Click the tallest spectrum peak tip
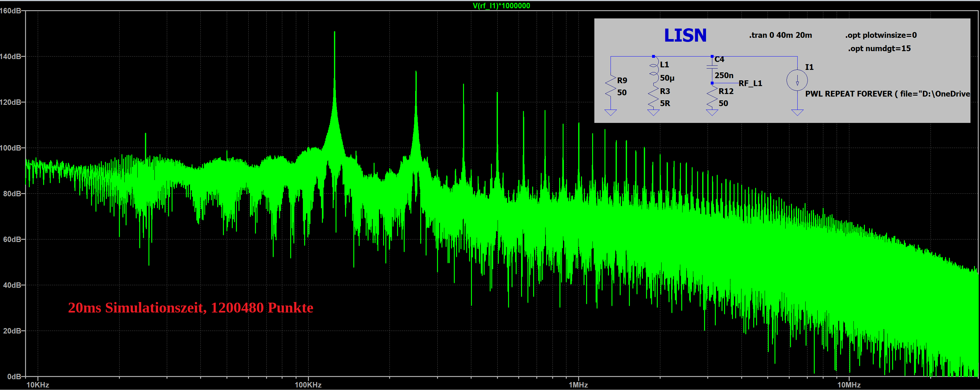Screen dimensions: 980x390 [334, 32]
